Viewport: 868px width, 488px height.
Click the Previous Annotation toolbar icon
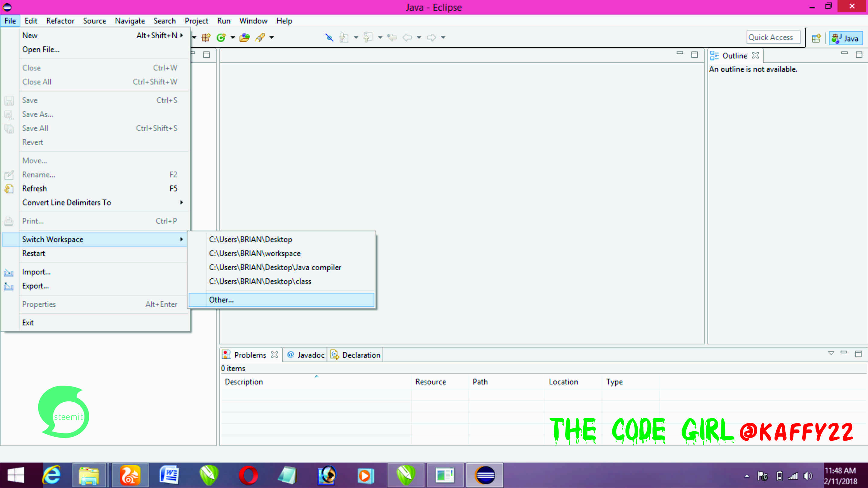point(368,37)
